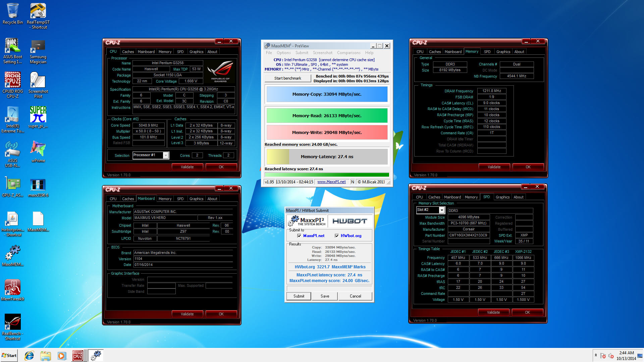Open Intel Extreme Tuning desktop icon

click(13, 120)
